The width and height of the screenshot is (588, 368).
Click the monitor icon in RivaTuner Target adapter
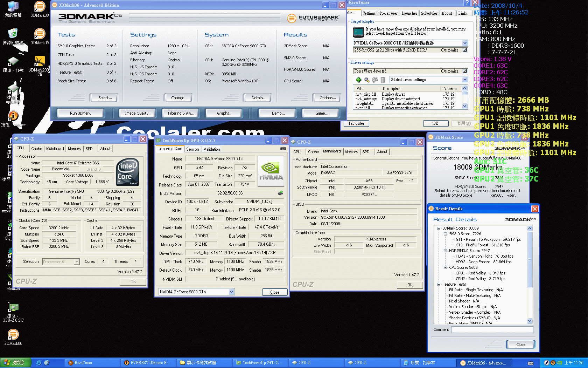pyautogui.click(x=358, y=32)
